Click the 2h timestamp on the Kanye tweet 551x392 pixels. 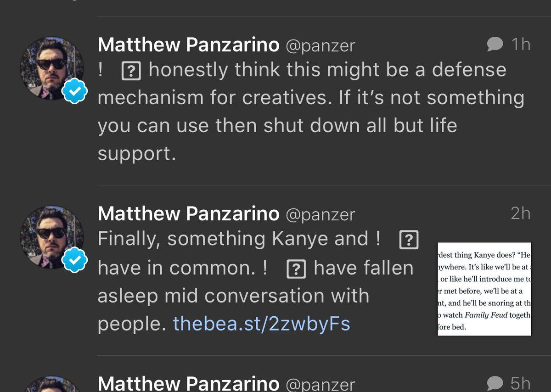520,213
